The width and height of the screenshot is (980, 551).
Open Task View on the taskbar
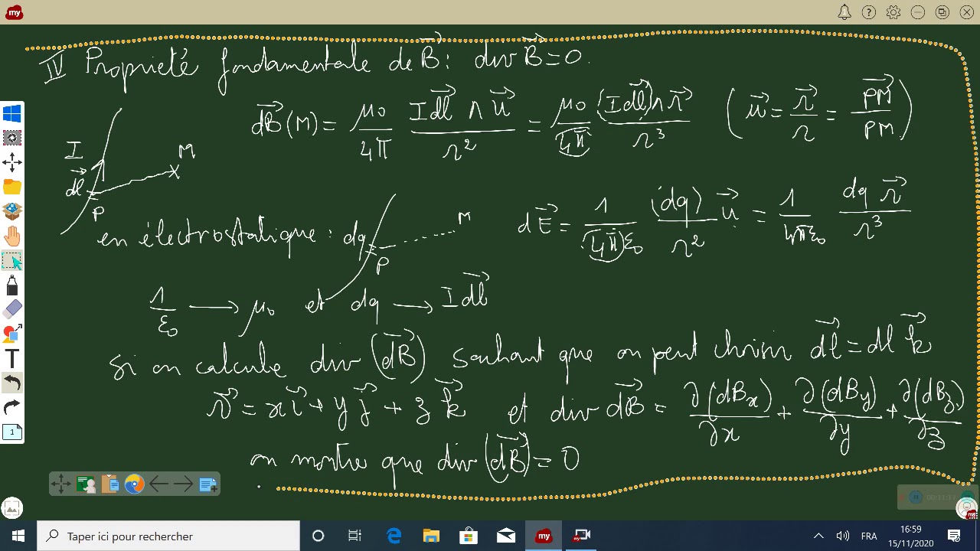[354, 536]
